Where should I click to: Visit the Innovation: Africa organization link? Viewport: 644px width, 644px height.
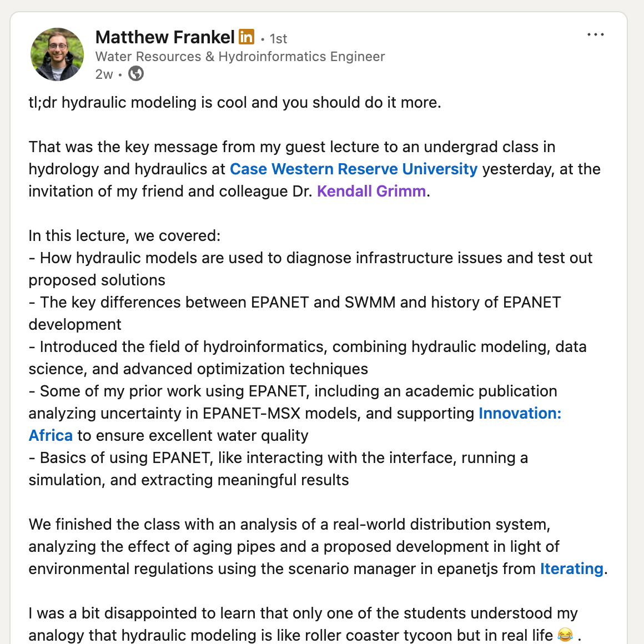[520, 413]
